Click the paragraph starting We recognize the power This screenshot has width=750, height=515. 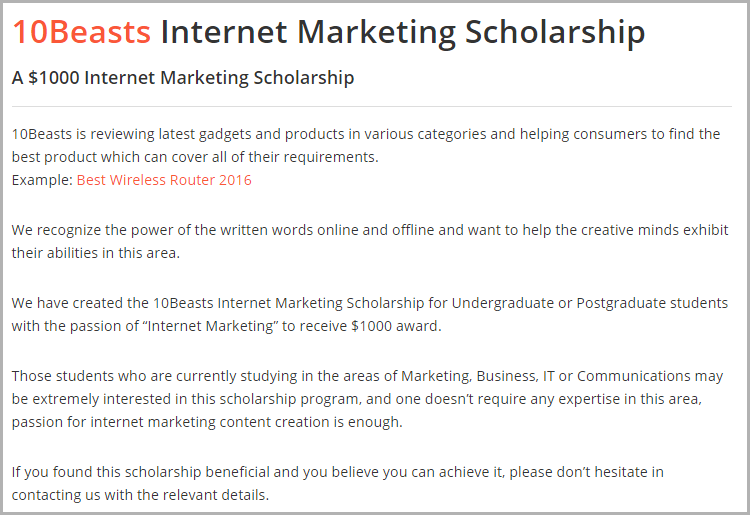(x=370, y=241)
